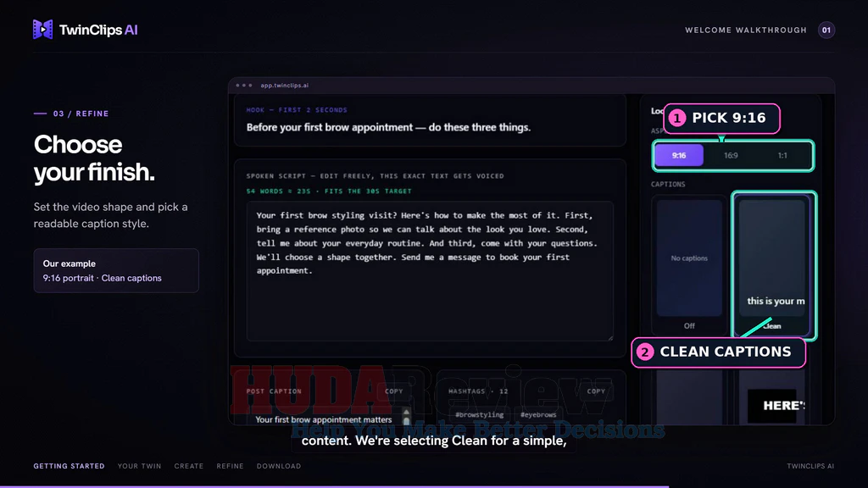Click the "TWINCLIPS AI" footer text
The height and width of the screenshot is (488, 868).
(810, 466)
